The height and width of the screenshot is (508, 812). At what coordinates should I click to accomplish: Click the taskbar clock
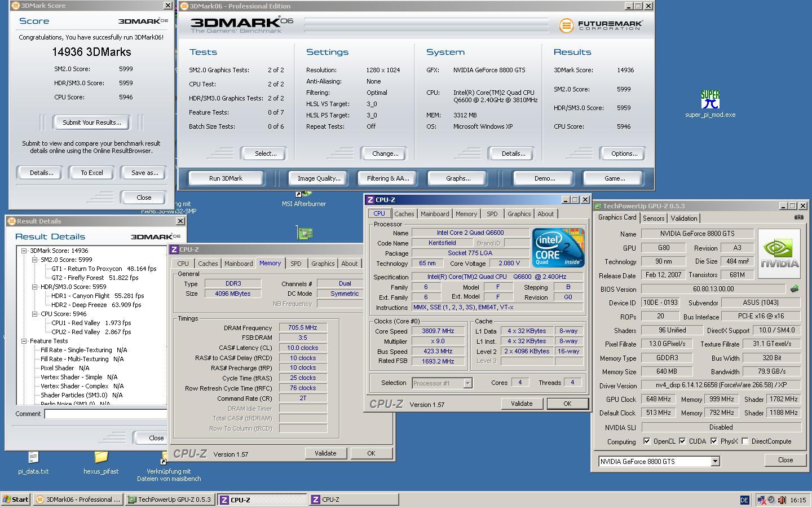[x=798, y=500]
